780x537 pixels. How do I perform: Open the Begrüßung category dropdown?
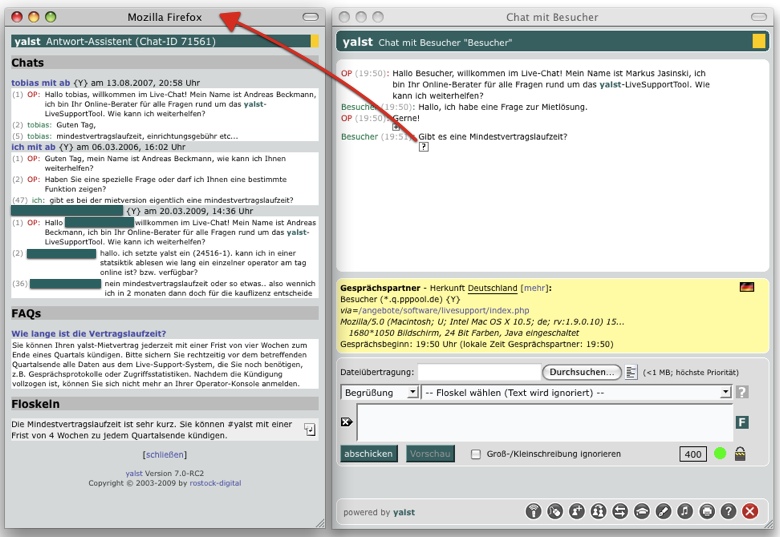point(379,392)
